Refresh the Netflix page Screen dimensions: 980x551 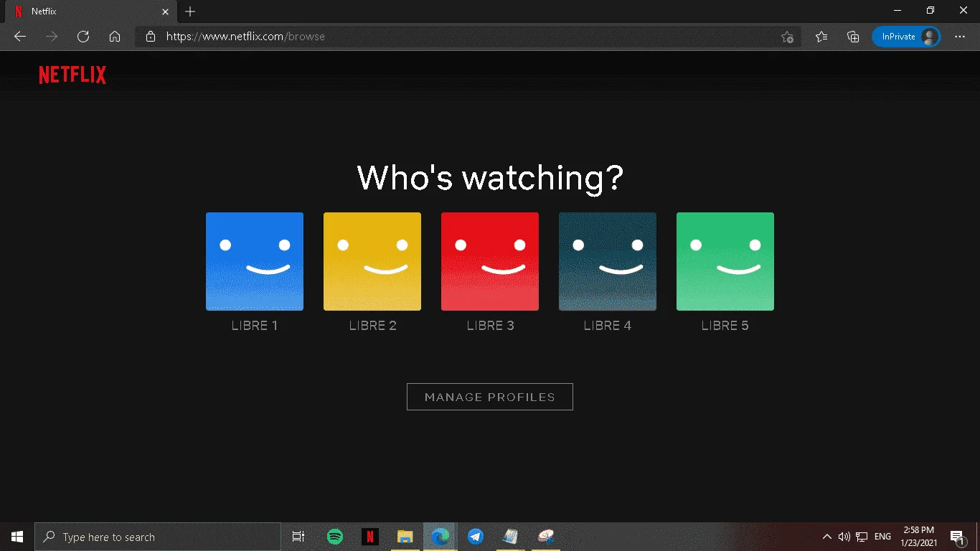coord(83,37)
